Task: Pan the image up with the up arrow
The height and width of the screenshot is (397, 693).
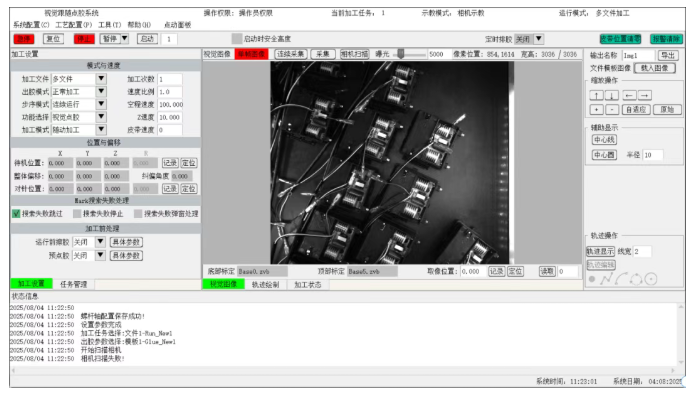Action: (596, 95)
